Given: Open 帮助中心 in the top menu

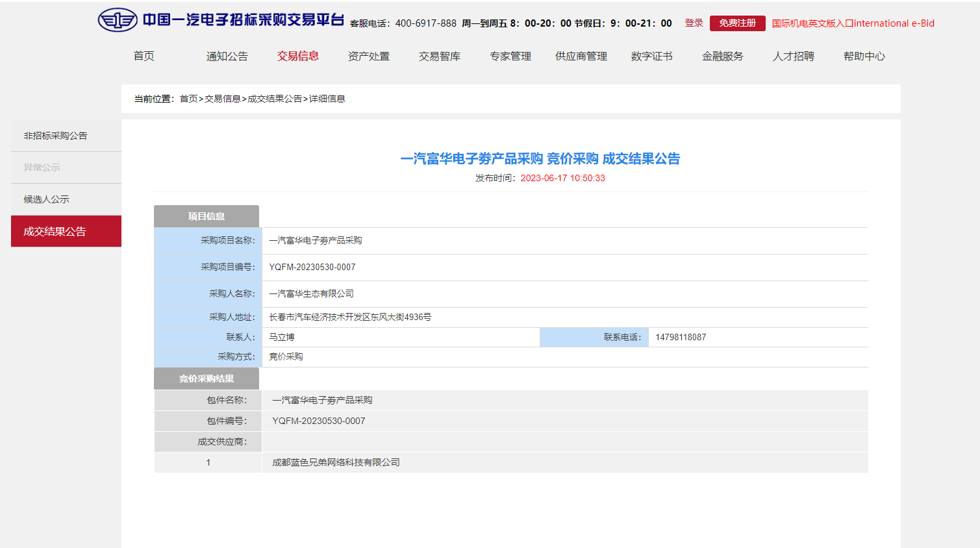Looking at the screenshot, I should [x=864, y=56].
